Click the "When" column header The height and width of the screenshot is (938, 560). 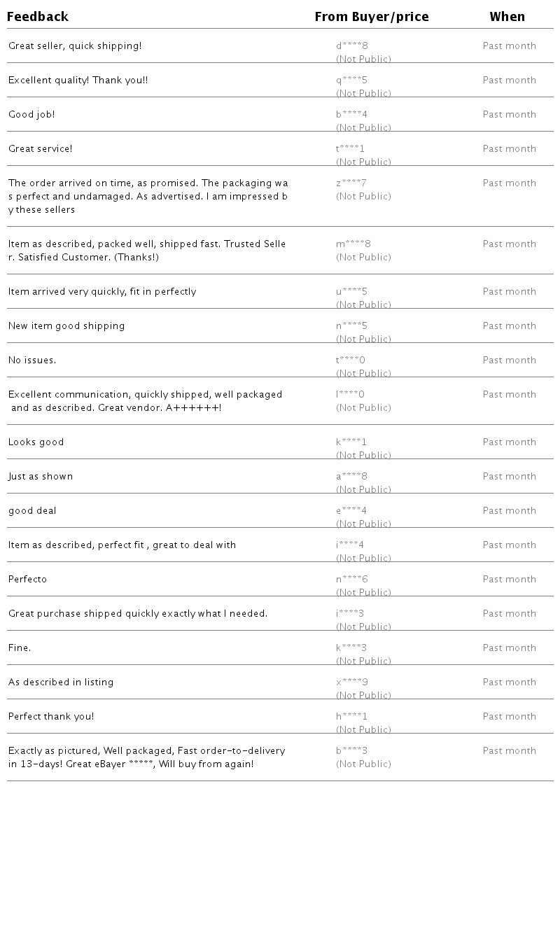pos(507,17)
